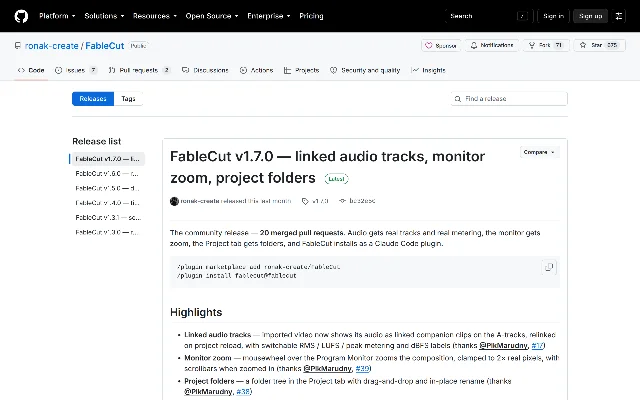Open the Pull requests tab
The height and width of the screenshot is (400, 640).
coord(139,70)
